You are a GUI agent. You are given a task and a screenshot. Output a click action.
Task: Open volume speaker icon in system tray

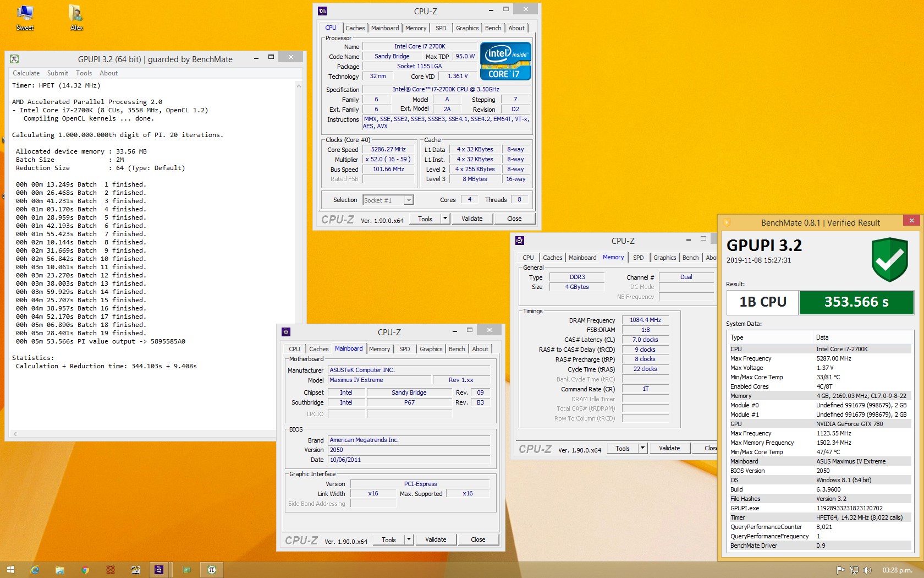[867, 570]
